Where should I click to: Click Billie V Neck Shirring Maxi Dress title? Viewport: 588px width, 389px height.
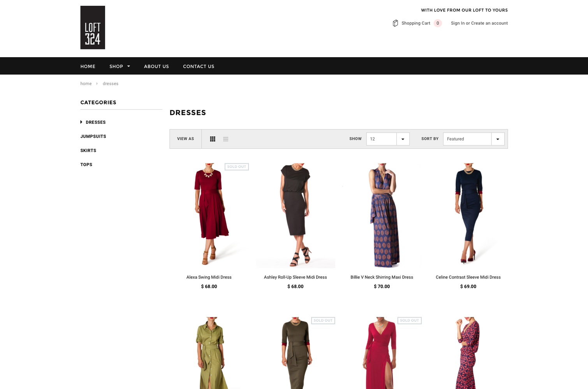(382, 277)
